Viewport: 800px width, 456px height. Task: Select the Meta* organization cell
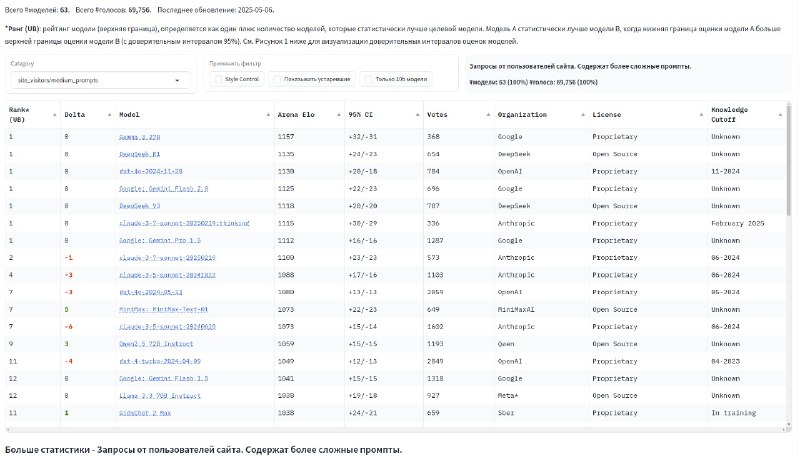(508, 396)
